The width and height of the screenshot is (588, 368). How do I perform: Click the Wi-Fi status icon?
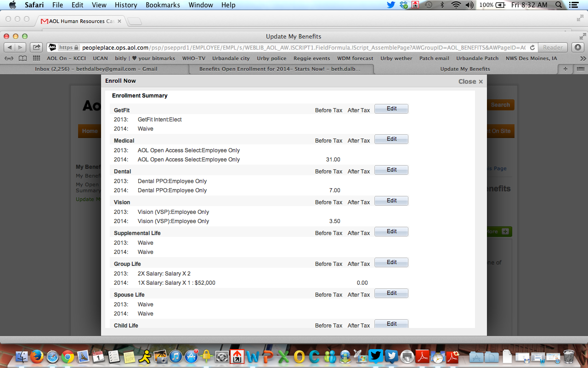[456, 5]
